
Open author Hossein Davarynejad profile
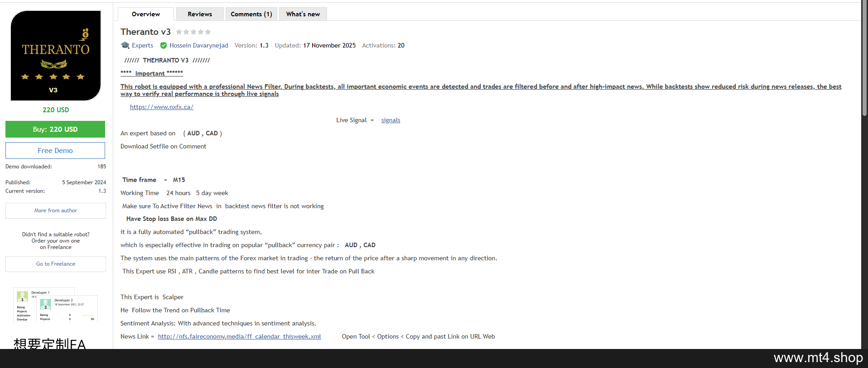(x=199, y=45)
